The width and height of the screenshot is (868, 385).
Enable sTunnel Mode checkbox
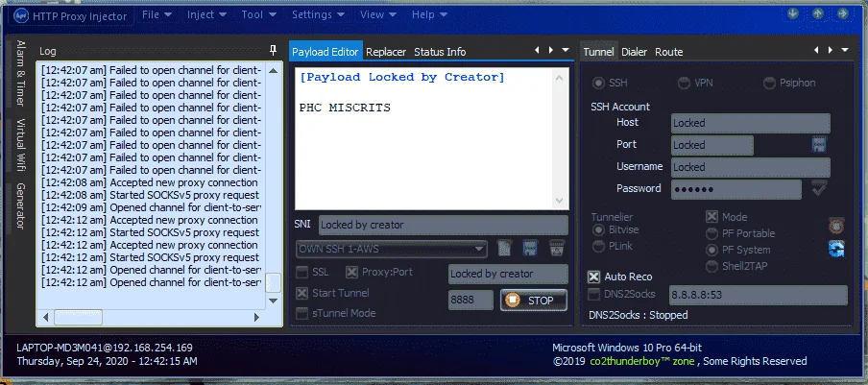click(301, 313)
